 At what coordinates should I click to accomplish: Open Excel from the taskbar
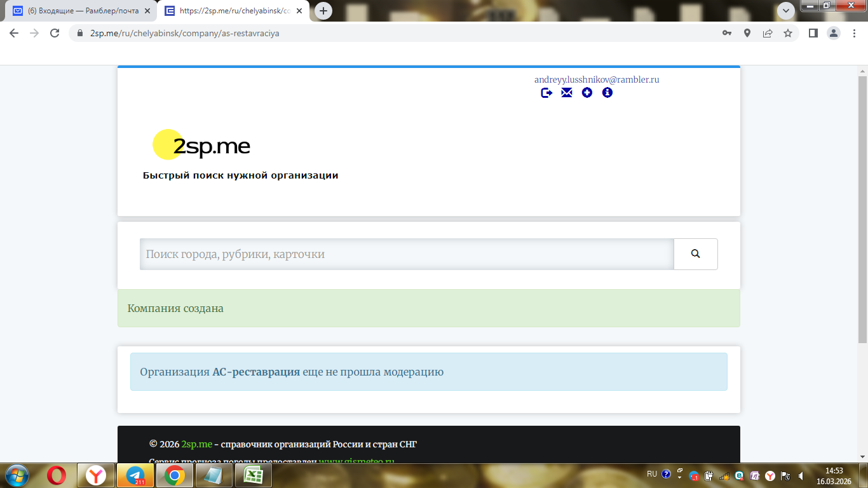click(254, 475)
